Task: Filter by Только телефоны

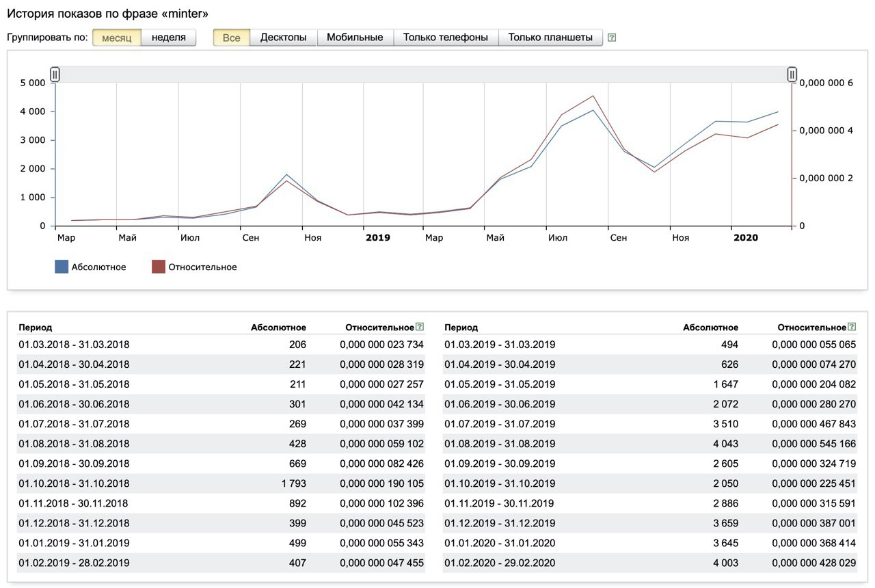Action: click(x=446, y=38)
